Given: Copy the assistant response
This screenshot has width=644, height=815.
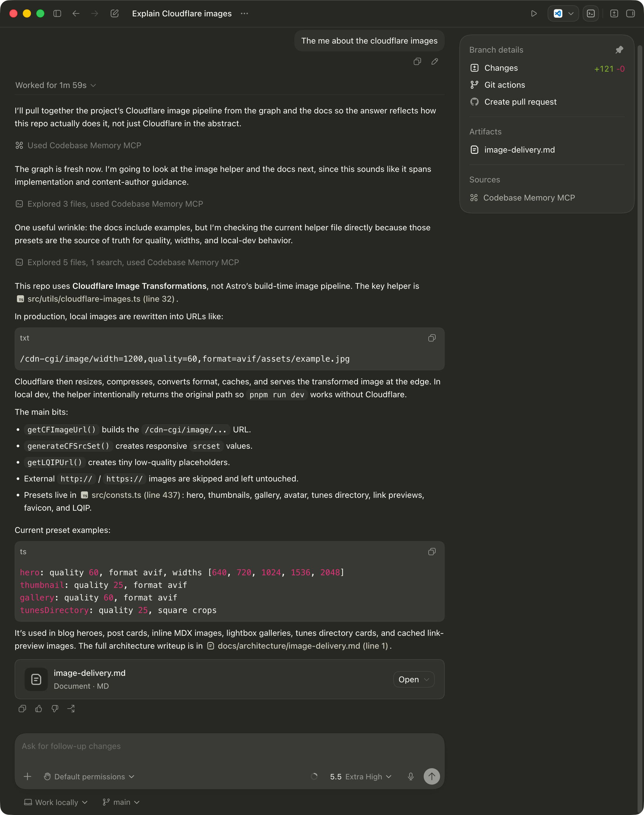Looking at the screenshot, I should coord(22,709).
